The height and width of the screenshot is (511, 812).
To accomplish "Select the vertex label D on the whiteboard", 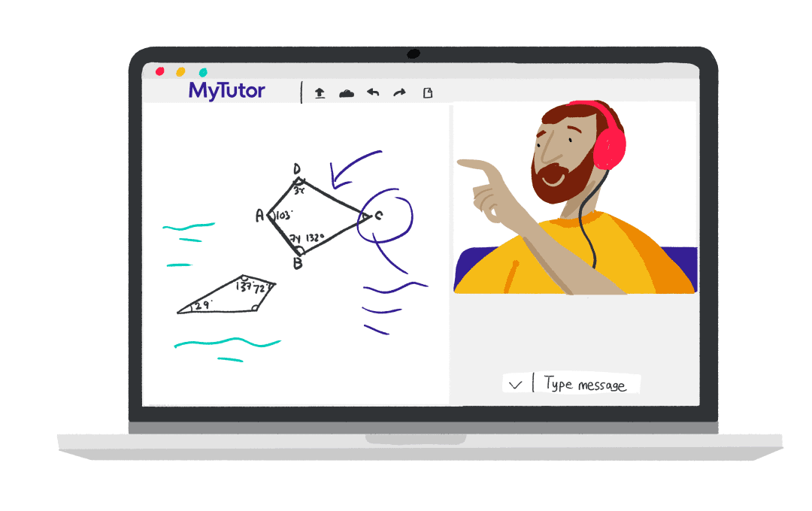I will (297, 168).
